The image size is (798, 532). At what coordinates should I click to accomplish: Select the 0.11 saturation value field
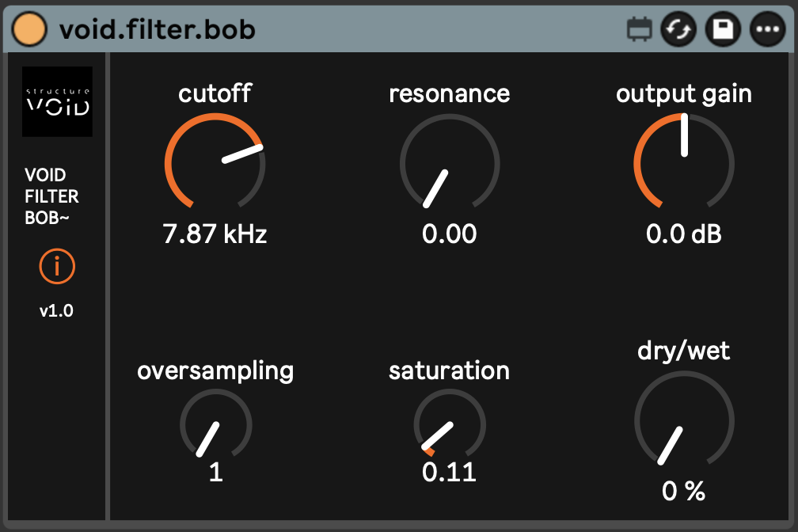(450, 473)
